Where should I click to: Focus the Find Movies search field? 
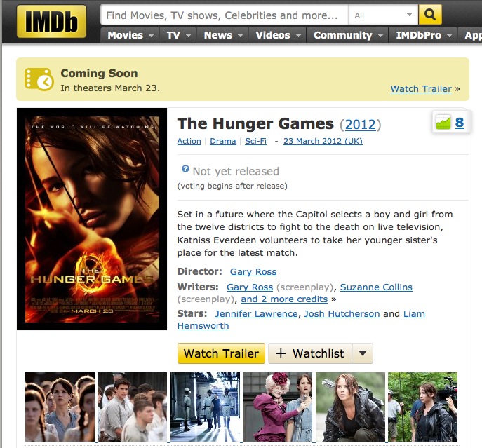[225, 15]
